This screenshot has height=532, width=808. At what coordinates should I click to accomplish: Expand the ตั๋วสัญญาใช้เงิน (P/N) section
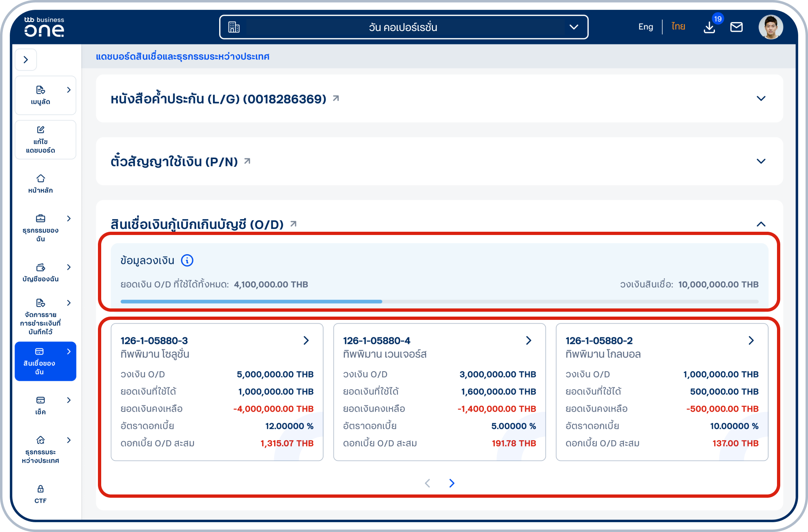[x=761, y=161]
